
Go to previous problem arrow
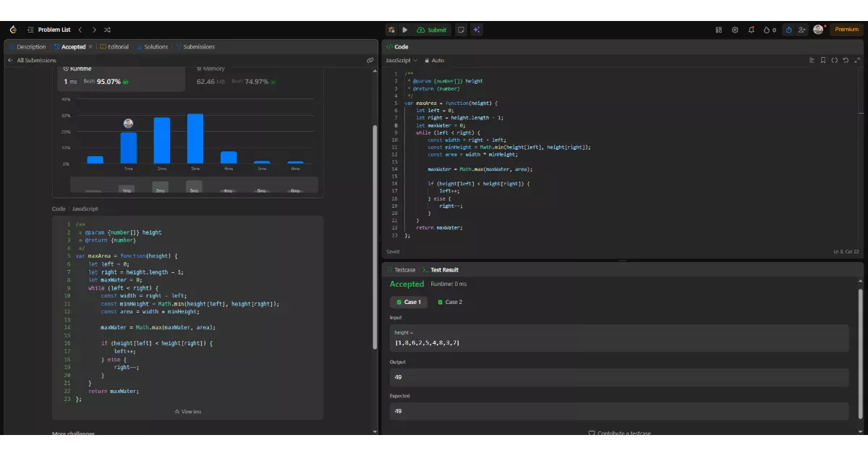pyautogui.click(x=80, y=30)
